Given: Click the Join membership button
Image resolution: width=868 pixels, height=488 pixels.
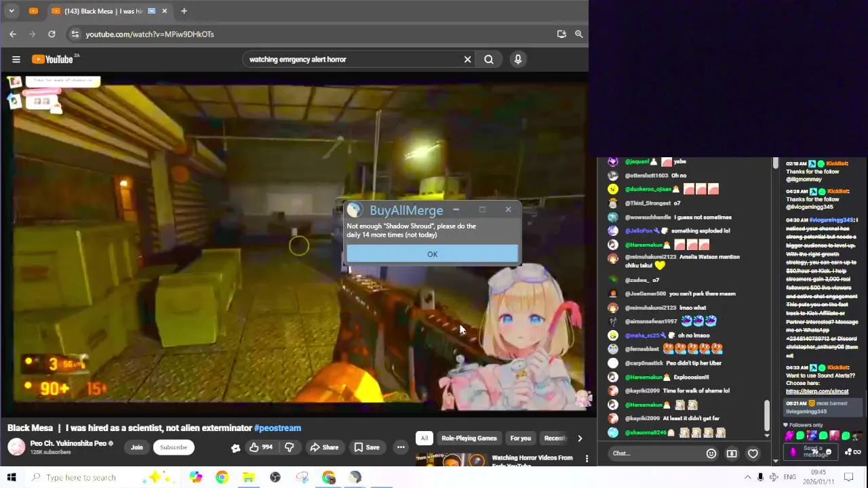Looking at the screenshot, I should pos(137,447).
